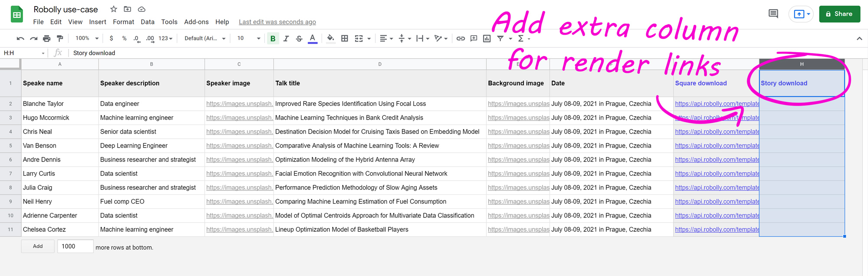This screenshot has width=868, height=276.
Task: Toggle italic formatting
Action: 286,39
